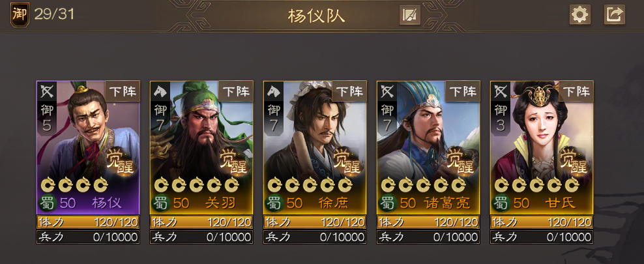
Task: Remove 诸葛亮 with the 下阵 button
Action: [x=462, y=91]
